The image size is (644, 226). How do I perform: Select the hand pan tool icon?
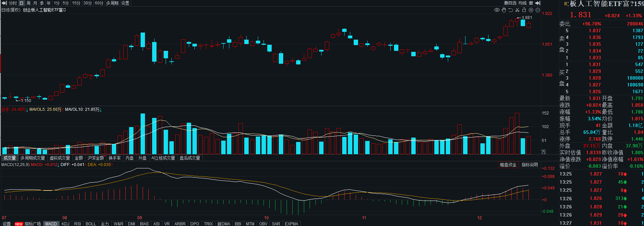(x=504, y=10)
